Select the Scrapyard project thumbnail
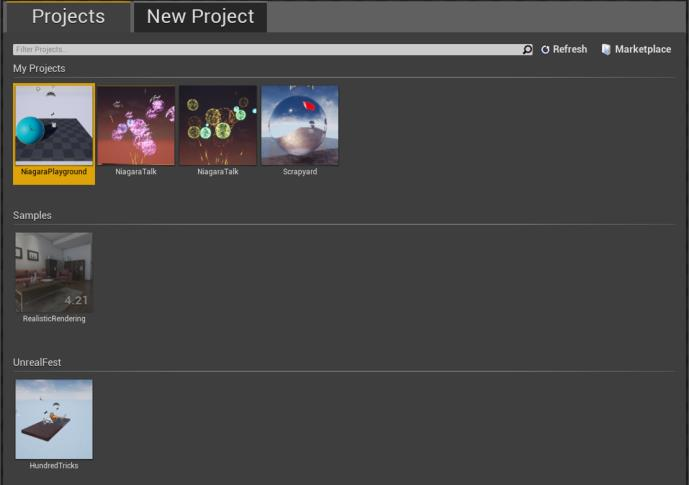 pyautogui.click(x=300, y=125)
